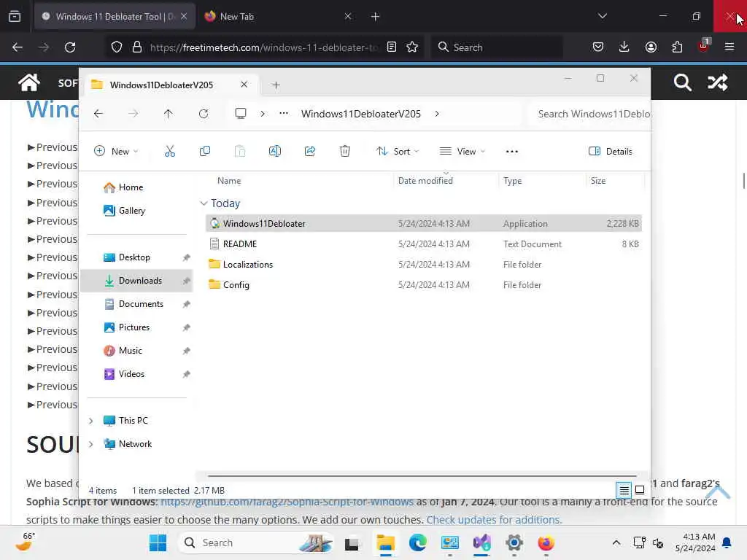Open Firefox hamburger application menu
Viewport: 747px width, 560px height.
click(x=729, y=47)
